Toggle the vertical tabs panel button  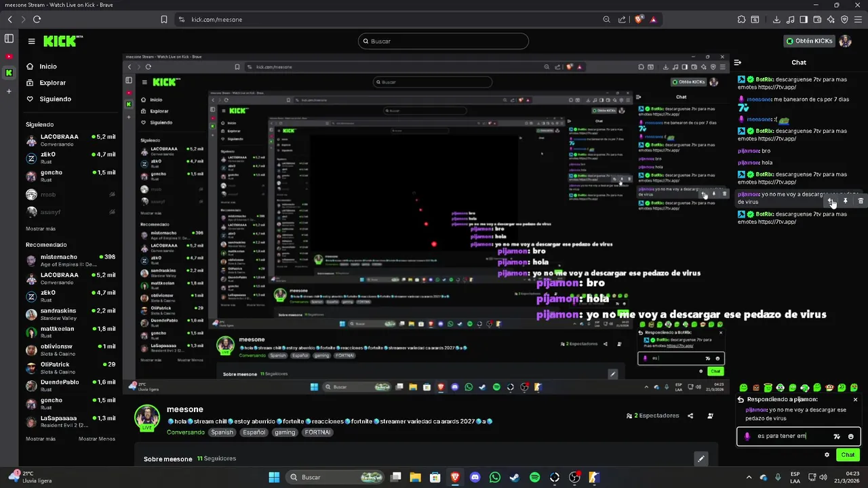pos(9,39)
